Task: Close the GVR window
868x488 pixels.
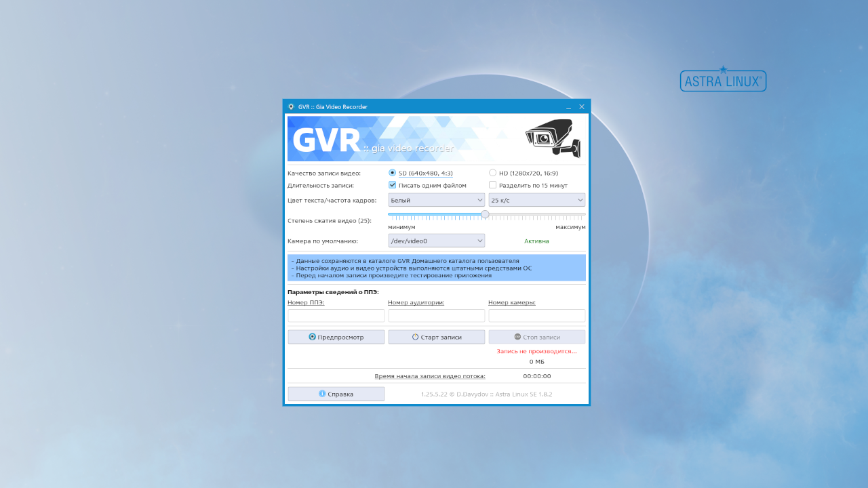Action: tap(581, 106)
